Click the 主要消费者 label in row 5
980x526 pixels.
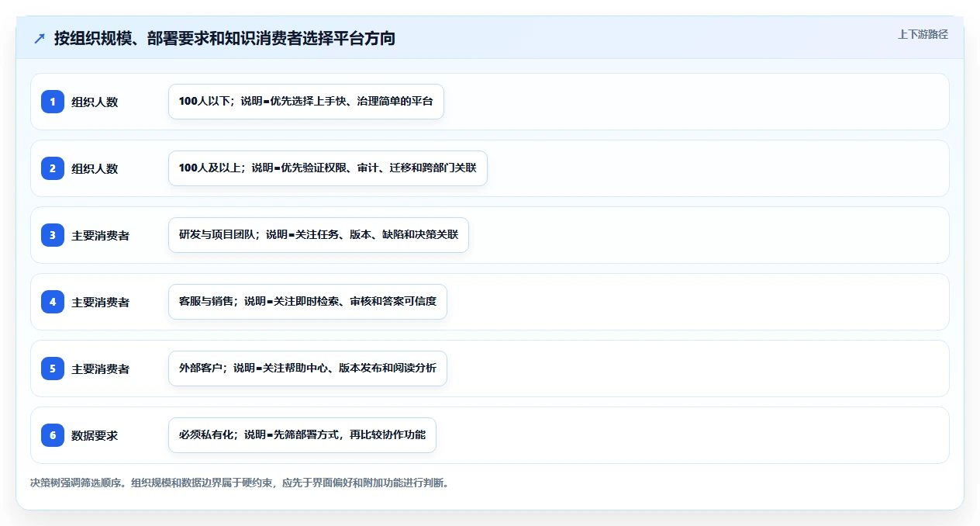tap(101, 369)
